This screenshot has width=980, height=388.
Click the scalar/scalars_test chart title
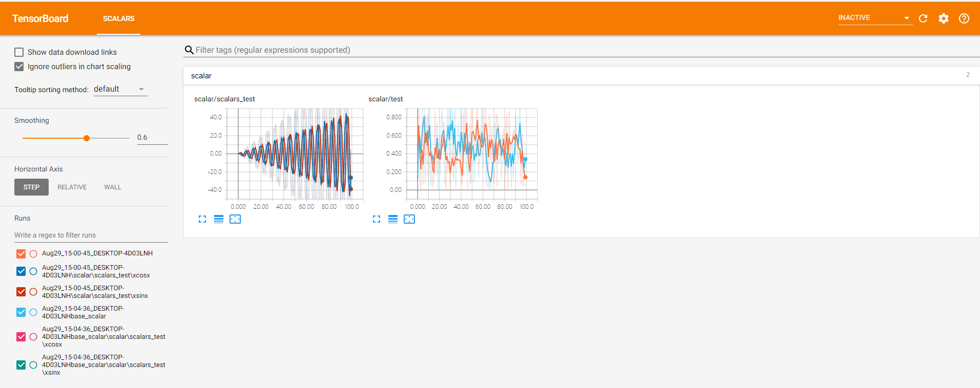tap(224, 99)
